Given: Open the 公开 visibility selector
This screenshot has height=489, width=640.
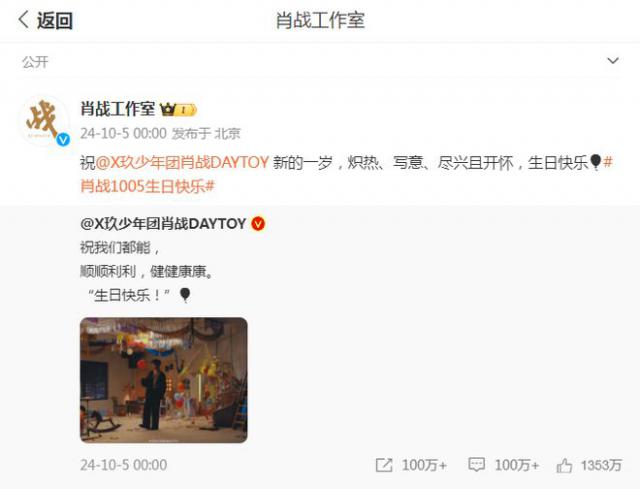Looking at the screenshot, I should [35, 62].
